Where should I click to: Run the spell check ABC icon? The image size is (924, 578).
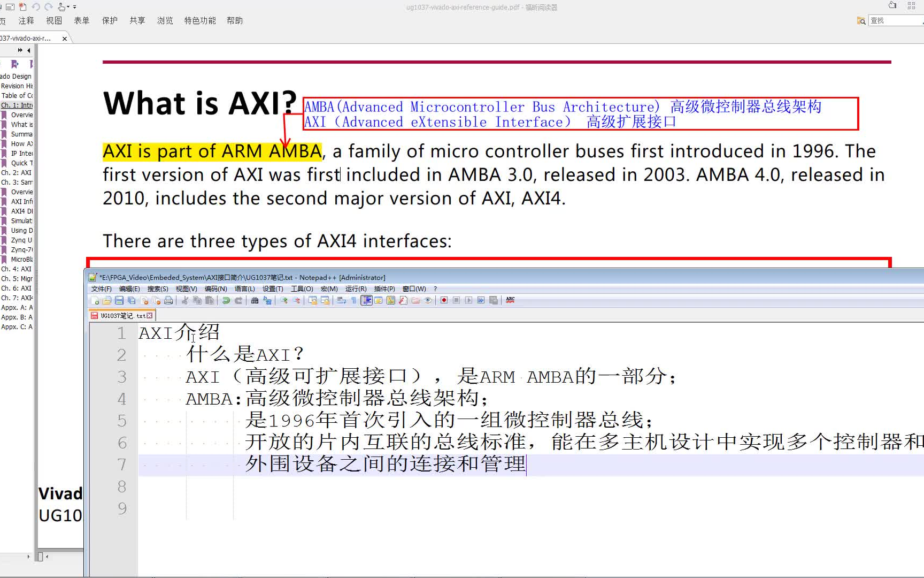(510, 300)
